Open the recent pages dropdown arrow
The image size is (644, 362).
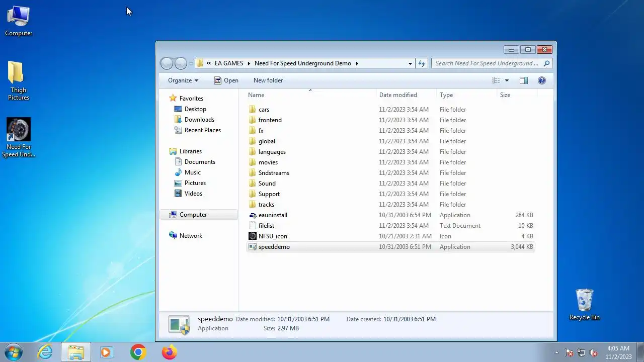coord(191,64)
